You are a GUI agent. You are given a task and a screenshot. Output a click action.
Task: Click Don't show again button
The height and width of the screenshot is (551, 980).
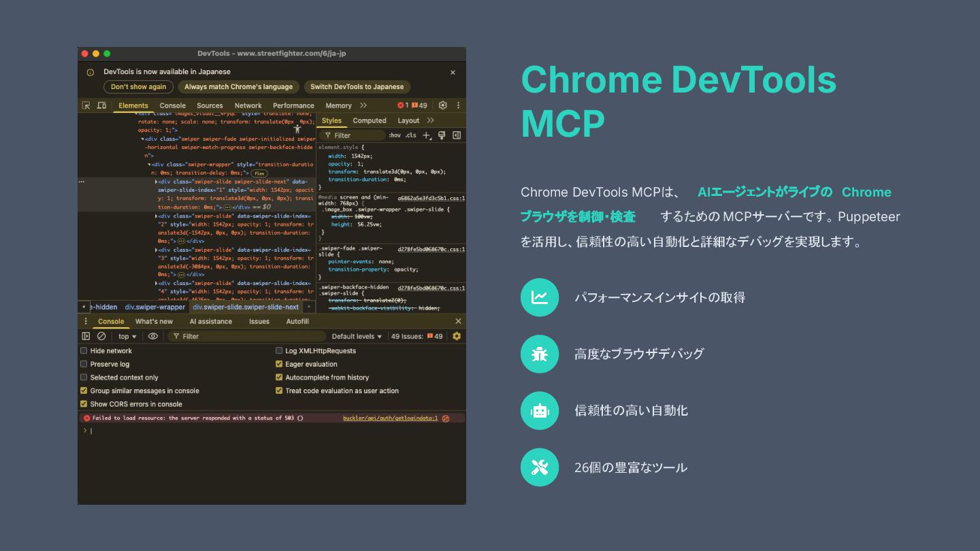pos(138,86)
